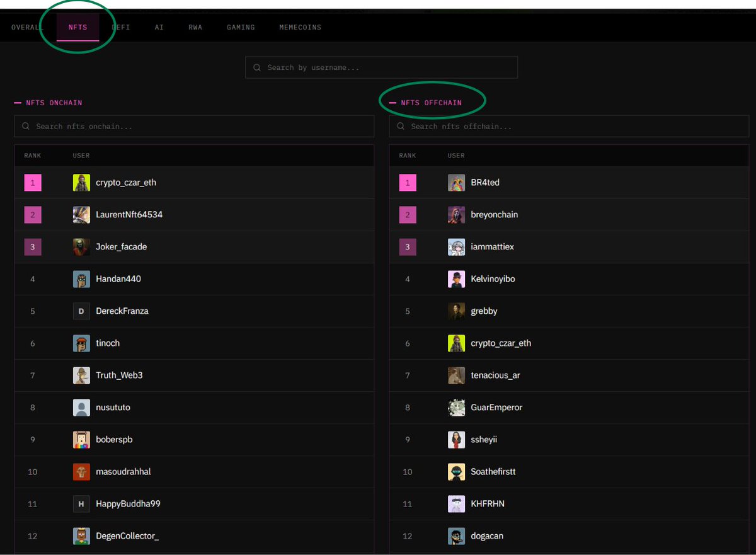This screenshot has height=555, width=756.
Task: Select username HappyBuddha99
Action: [129, 504]
